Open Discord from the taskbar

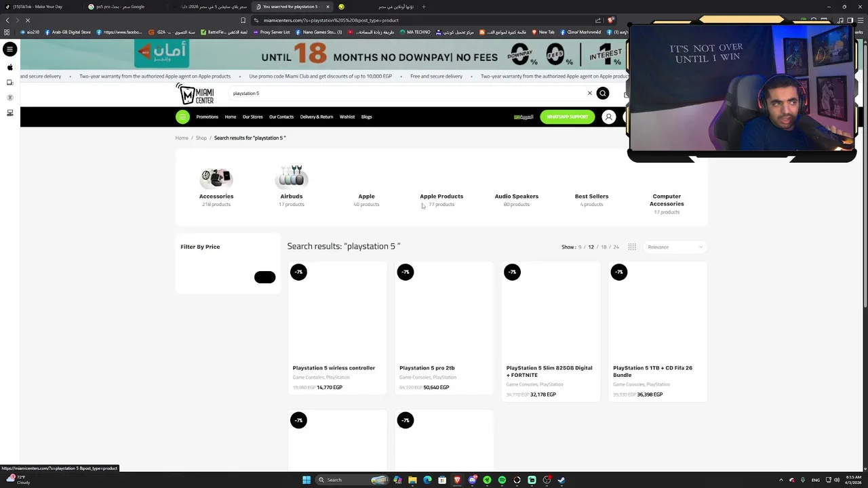point(472,480)
